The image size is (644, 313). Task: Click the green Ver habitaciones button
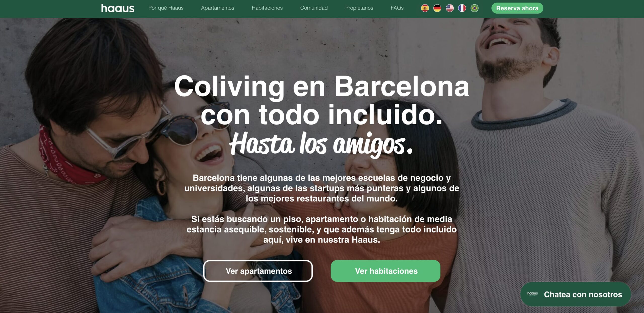(x=385, y=271)
